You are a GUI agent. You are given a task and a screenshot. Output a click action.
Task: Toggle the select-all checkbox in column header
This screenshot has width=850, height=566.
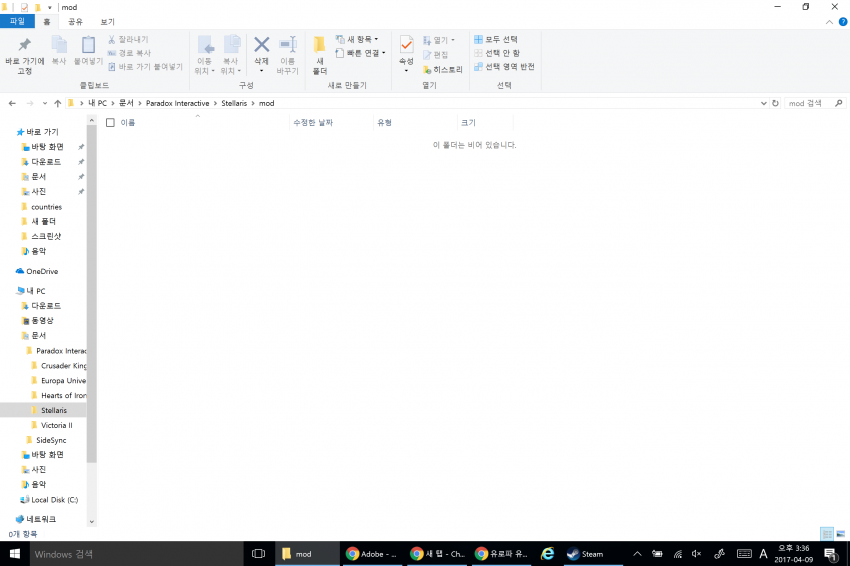tap(110, 122)
